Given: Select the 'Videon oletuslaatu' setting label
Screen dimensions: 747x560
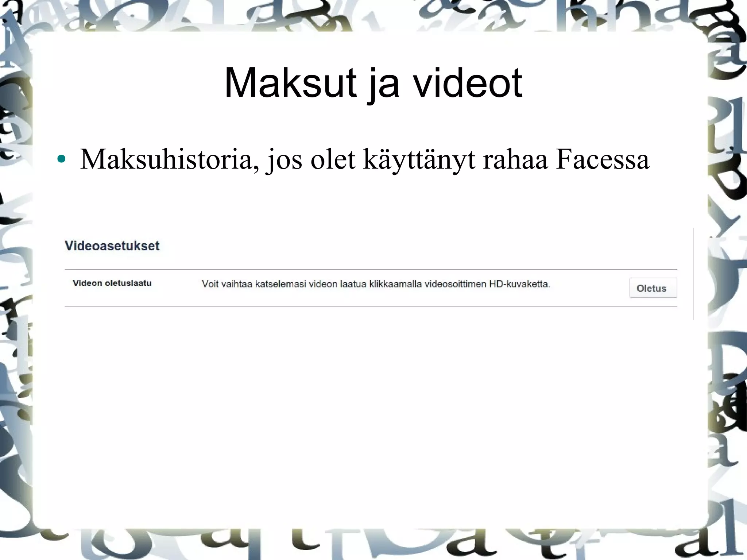Looking at the screenshot, I should pos(112,283).
